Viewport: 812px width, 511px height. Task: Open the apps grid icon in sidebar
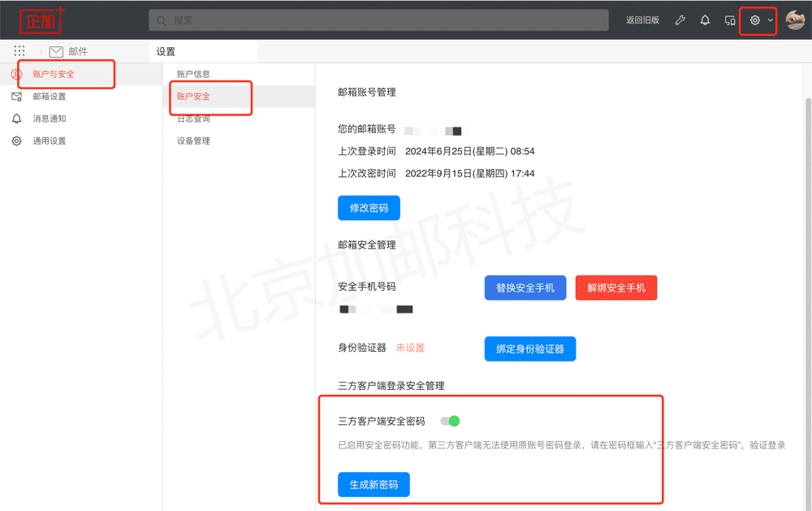click(19, 50)
